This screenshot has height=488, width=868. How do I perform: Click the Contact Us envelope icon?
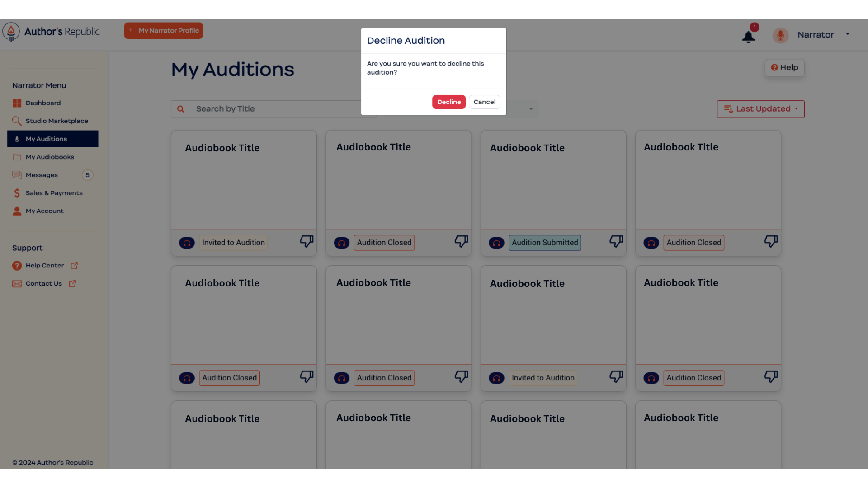point(17,284)
